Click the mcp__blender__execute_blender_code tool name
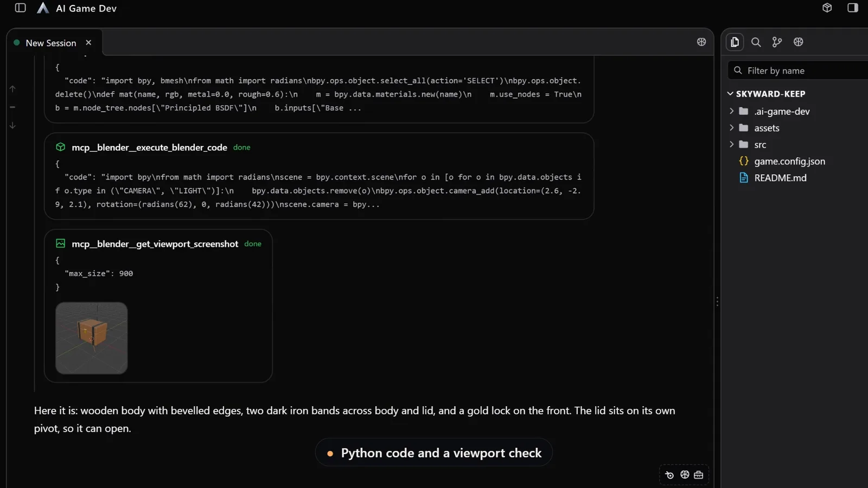The height and width of the screenshot is (488, 868). pyautogui.click(x=149, y=147)
